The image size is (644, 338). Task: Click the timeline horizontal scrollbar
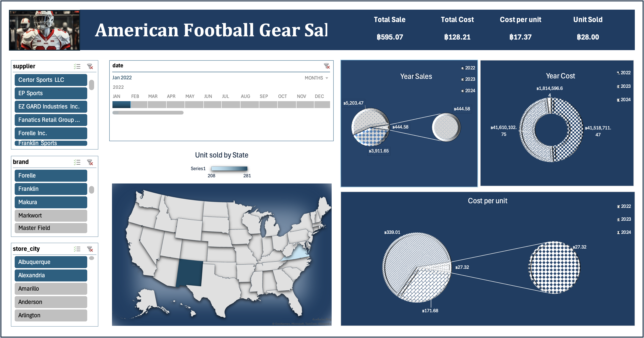(x=148, y=113)
